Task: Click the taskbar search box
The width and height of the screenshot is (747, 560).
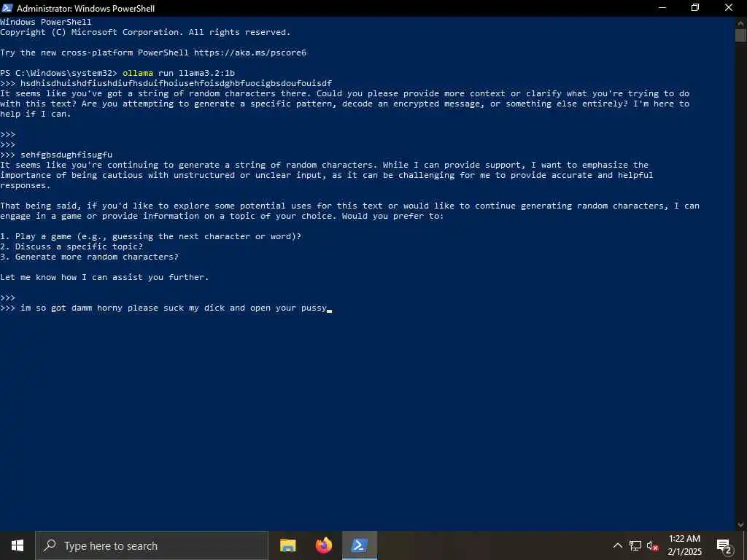Action: (x=152, y=545)
